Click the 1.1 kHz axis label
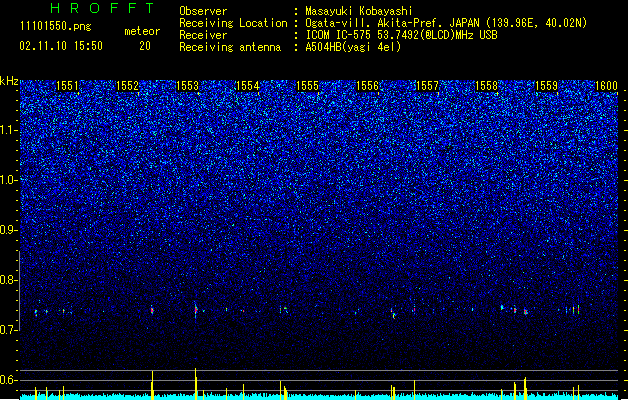Screen dimensions: 629x400 tap(8, 130)
